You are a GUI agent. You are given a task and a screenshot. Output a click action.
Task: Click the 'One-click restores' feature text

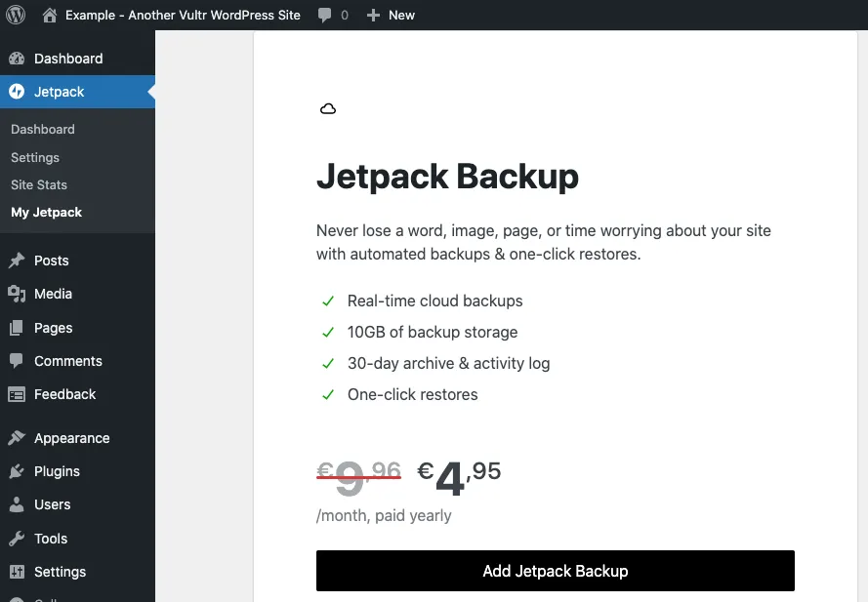[x=412, y=394]
